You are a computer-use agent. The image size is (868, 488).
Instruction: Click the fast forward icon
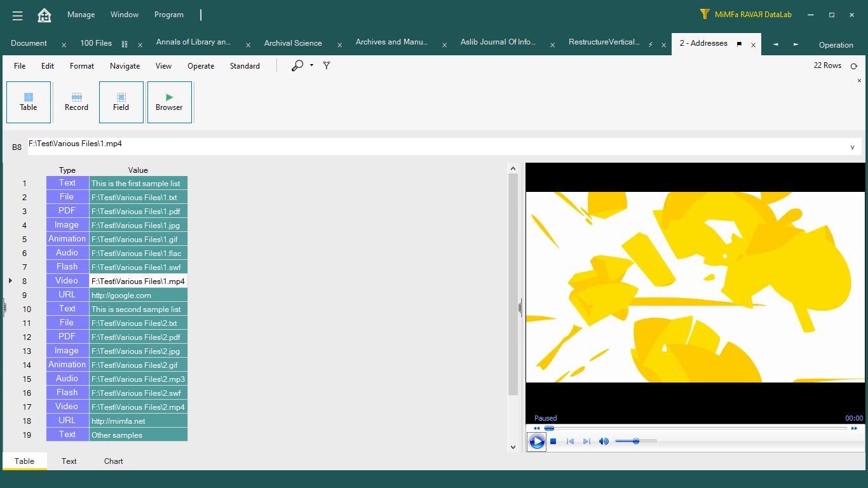pyautogui.click(x=854, y=428)
